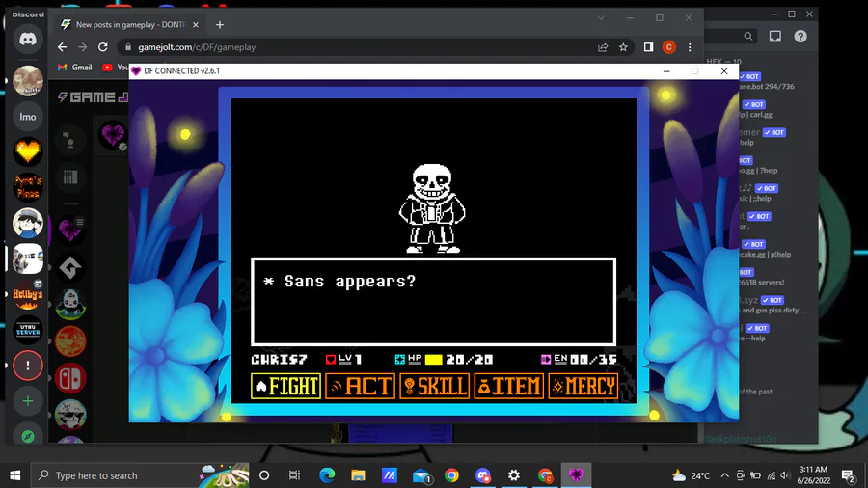Click the Game Jolt logo
Screen dimensions: 868x488
point(93,97)
